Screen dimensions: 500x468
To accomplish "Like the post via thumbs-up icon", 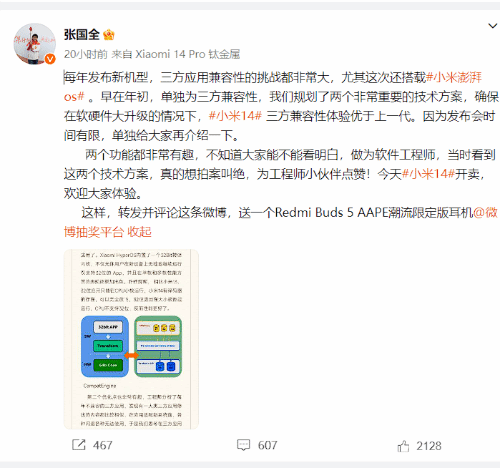I will pos(403,446).
